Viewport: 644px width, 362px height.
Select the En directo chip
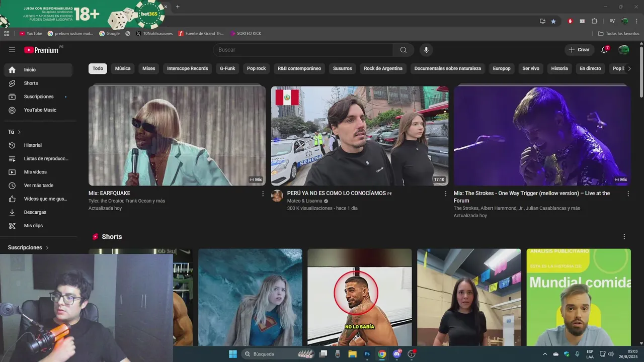590,68
